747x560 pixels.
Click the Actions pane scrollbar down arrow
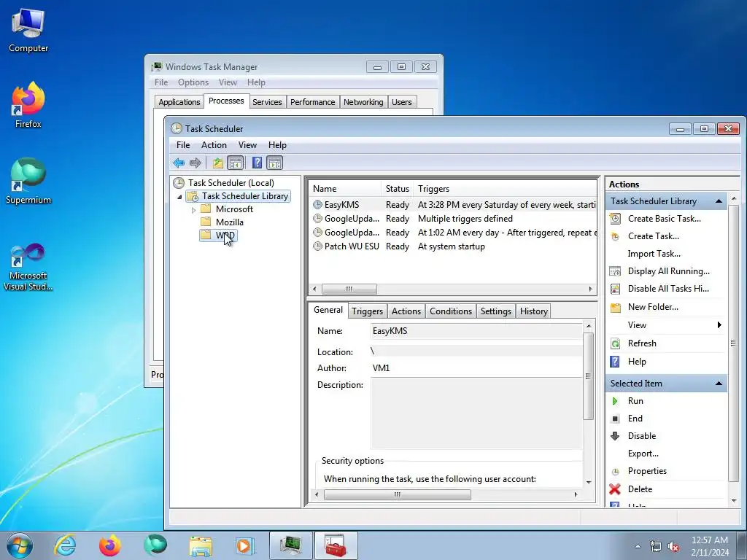click(734, 501)
